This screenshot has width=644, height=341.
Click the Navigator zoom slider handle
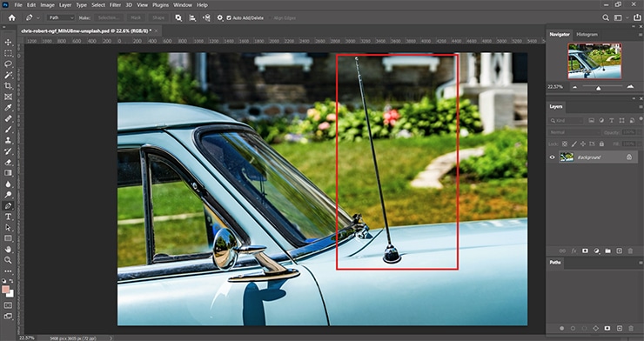(599, 87)
